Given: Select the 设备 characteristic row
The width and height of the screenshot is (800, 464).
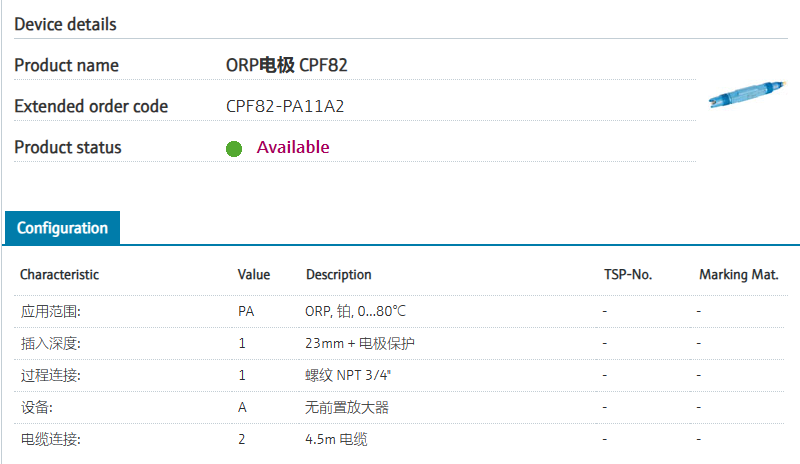Looking at the screenshot, I should tap(399, 407).
